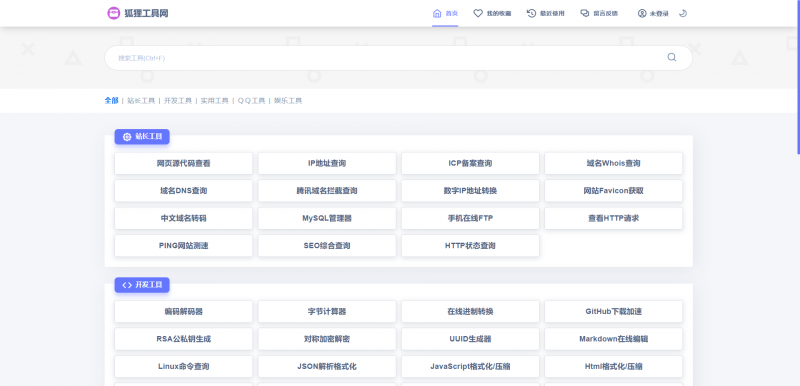Open 域名Whois查询 tool
The width and height of the screenshot is (800, 386).
pos(613,163)
